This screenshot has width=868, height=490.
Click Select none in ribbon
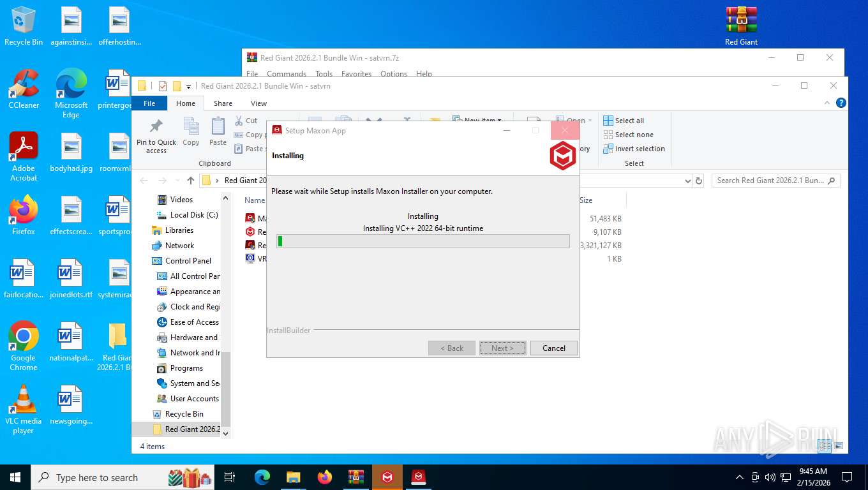628,135
